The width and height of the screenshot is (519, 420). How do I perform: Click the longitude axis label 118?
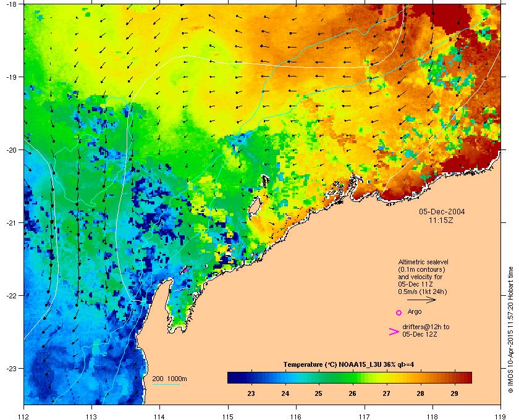tap(432, 417)
